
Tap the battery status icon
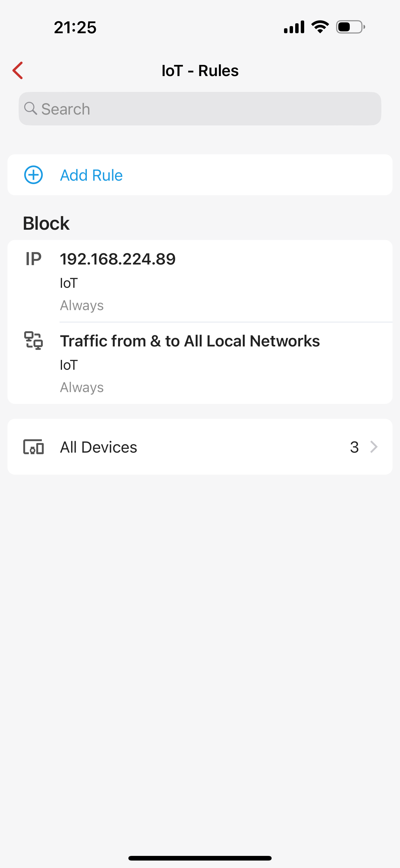(x=350, y=27)
